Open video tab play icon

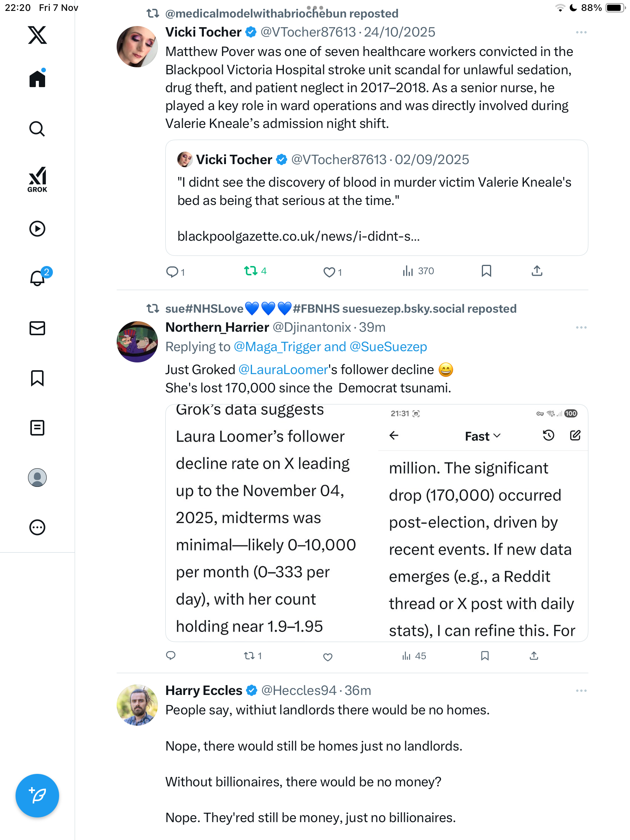pyautogui.click(x=37, y=229)
